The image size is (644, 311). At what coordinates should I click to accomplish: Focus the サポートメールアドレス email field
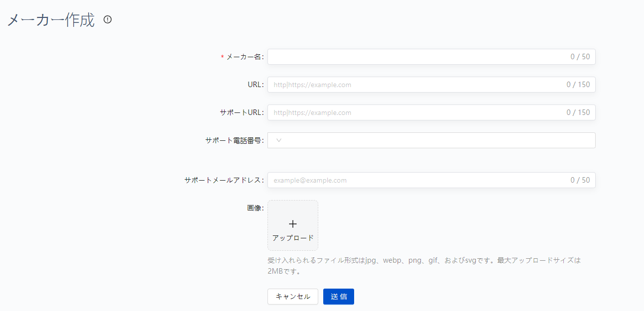(398, 180)
